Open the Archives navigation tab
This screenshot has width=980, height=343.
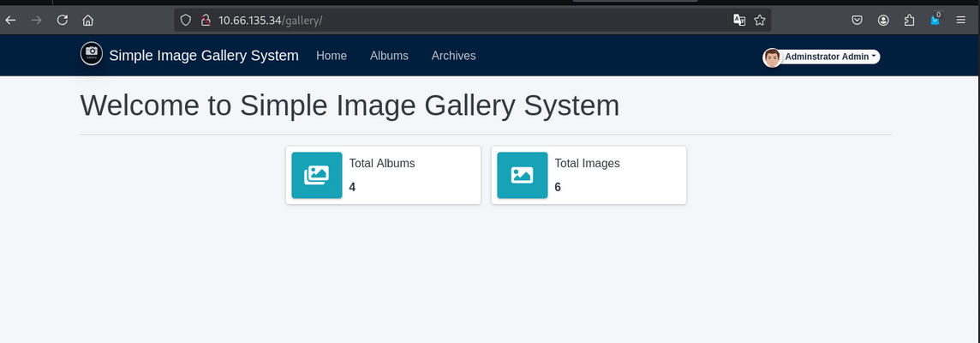(453, 56)
